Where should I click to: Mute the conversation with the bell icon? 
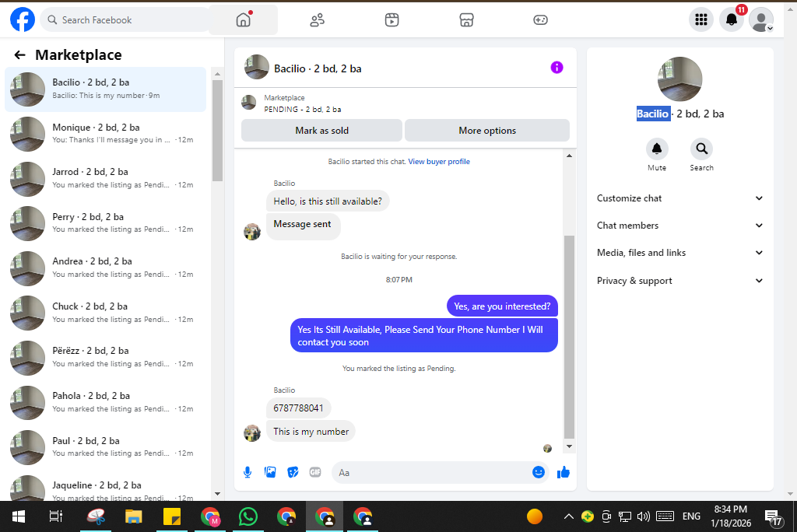tap(657, 149)
